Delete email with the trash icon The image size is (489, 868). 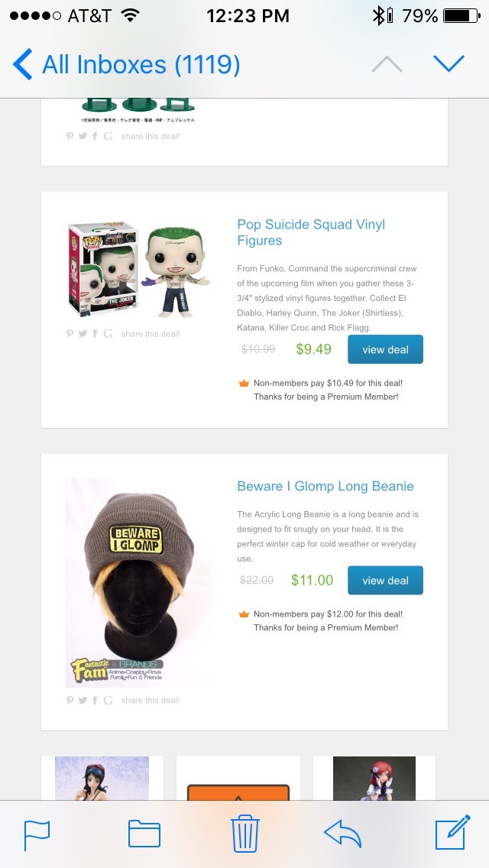click(244, 834)
